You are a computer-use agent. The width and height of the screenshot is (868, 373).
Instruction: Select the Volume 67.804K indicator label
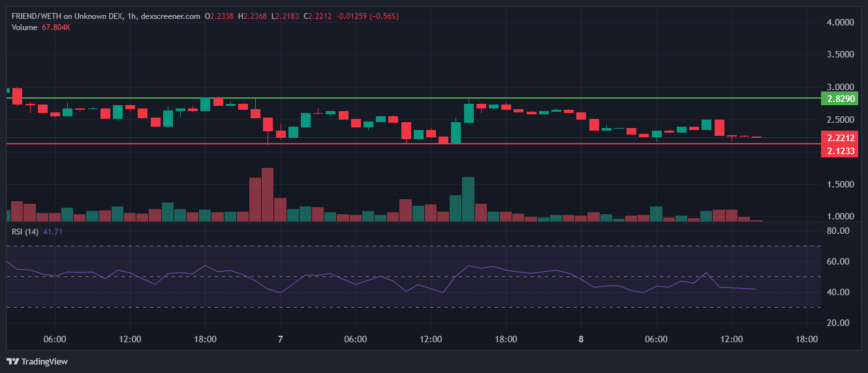(x=41, y=27)
